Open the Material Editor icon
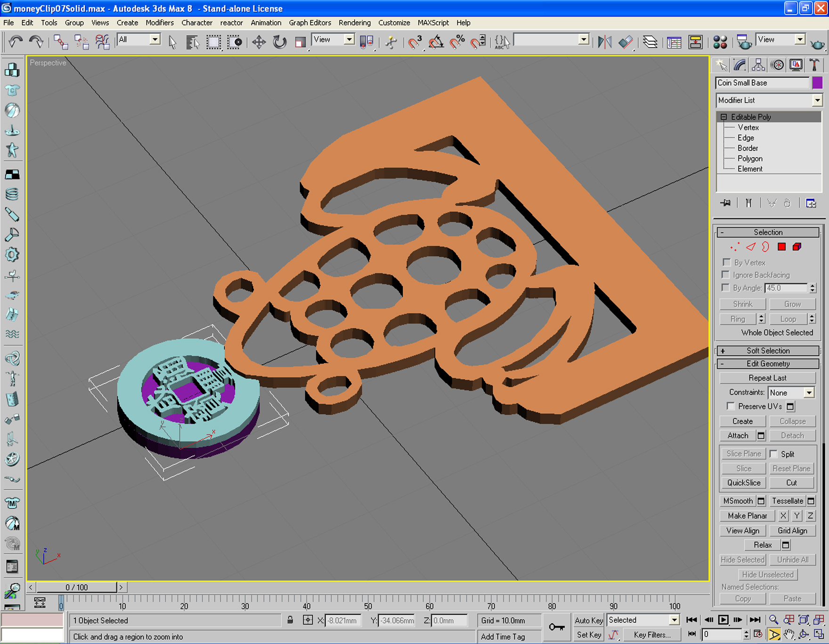The height and width of the screenshot is (644, 829). [720, 42]
